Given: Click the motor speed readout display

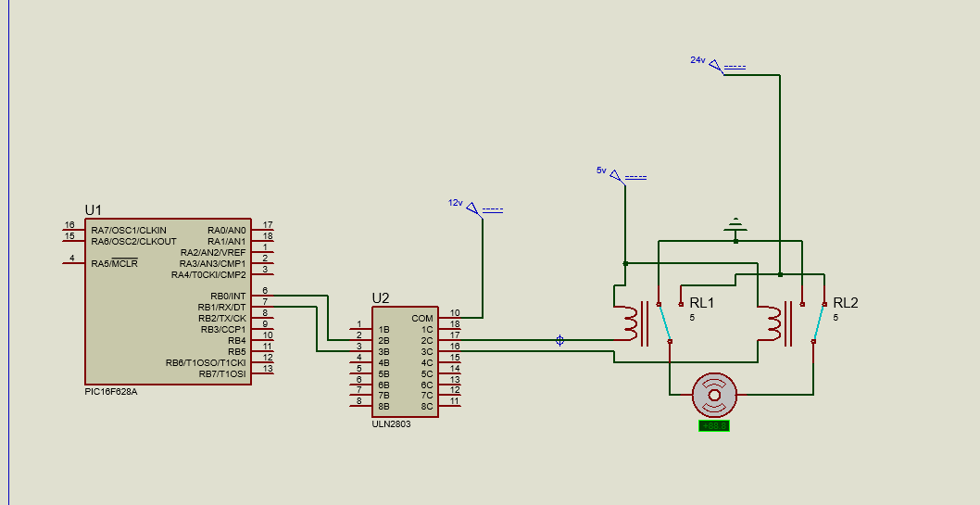Looking at the screenshot, I should coord(714,426).
